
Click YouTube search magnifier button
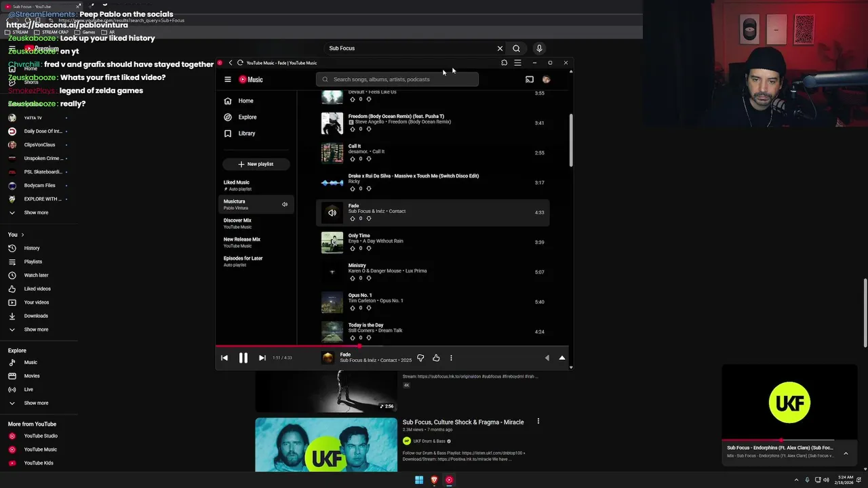tap(516, 48)
